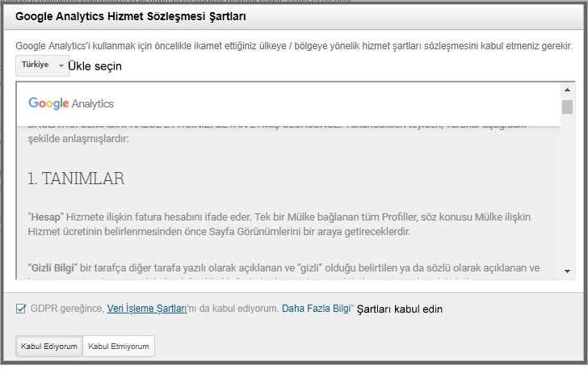This screenshot has height=370, width=588.
Task: Open the Daha Fazla Bilgi link
Action: (316, 309)
